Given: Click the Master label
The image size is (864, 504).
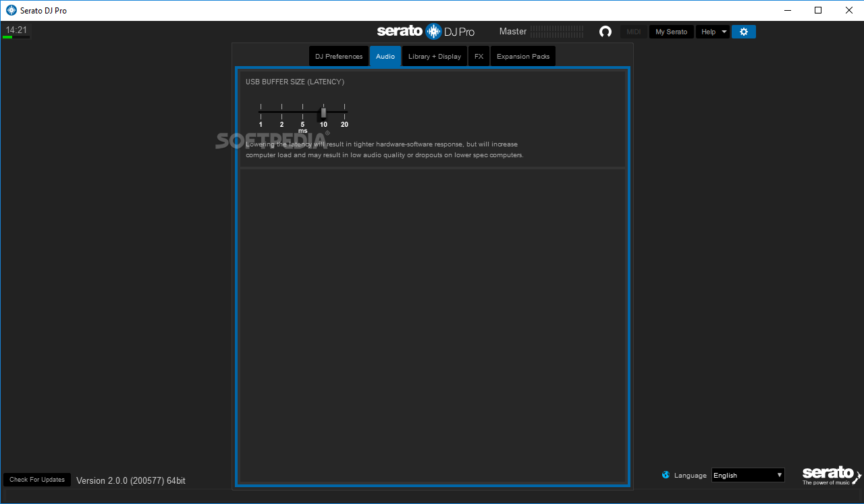Looking at the screenshot, I should (513, 31).
